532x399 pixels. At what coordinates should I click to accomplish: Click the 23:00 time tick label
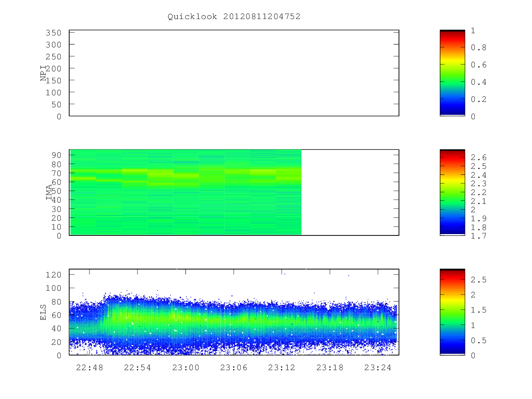click(185, 367)
